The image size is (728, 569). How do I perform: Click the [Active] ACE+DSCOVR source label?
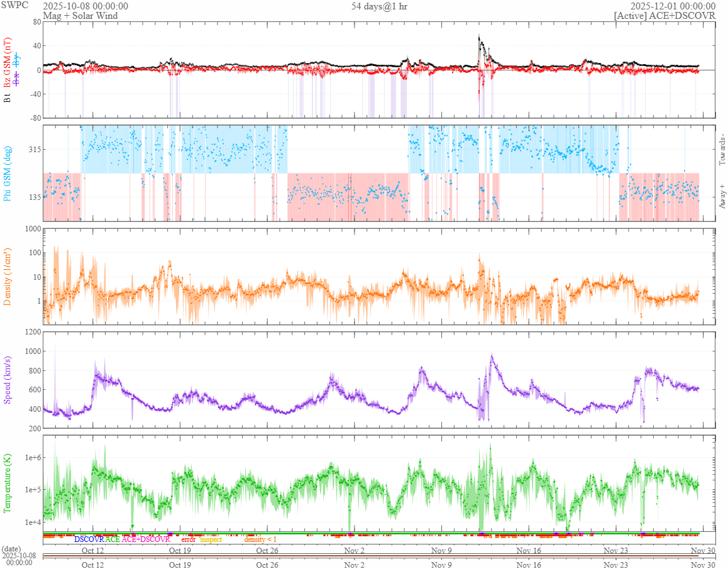[x=665, y=16]
